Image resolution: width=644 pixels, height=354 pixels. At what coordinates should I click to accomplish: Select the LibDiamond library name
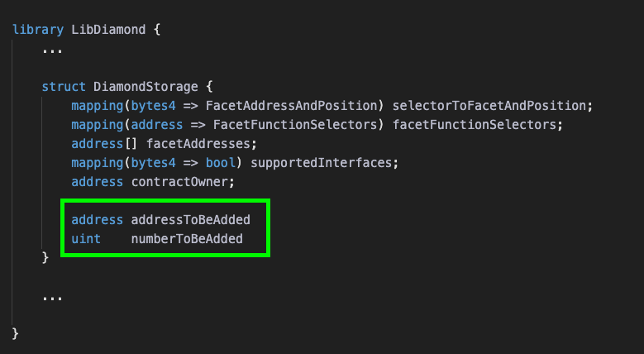(x=108, y=30)
